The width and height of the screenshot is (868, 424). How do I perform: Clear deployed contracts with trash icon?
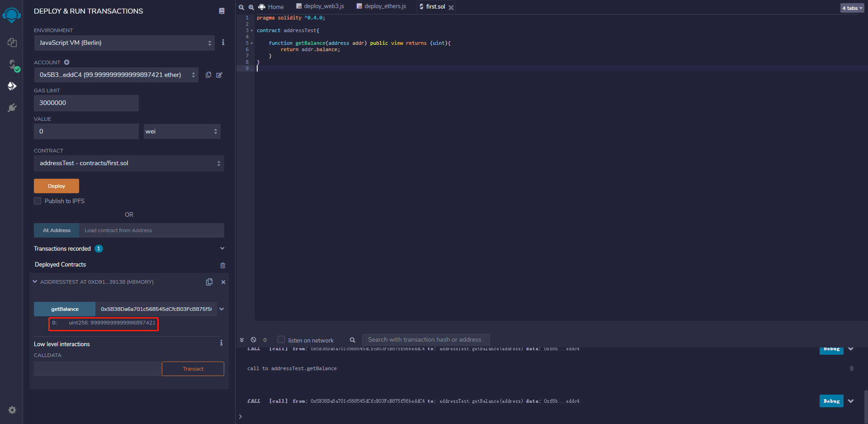tap(222, 265)
